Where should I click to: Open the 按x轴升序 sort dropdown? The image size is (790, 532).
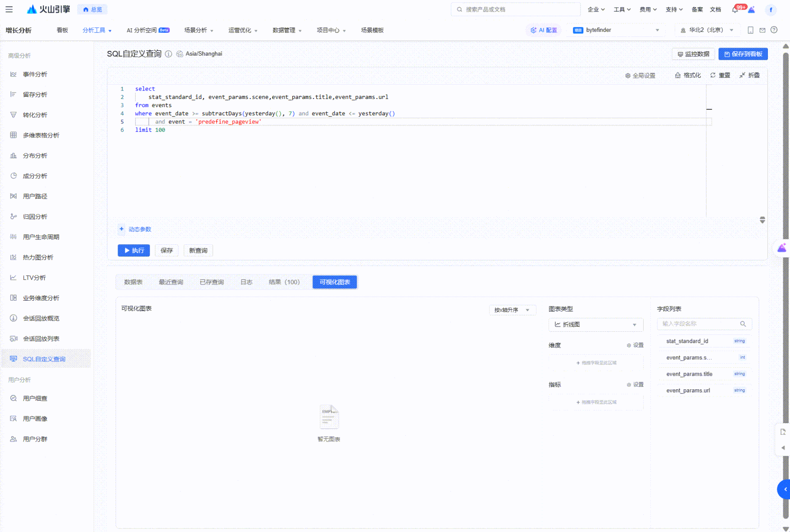[512, 310]
